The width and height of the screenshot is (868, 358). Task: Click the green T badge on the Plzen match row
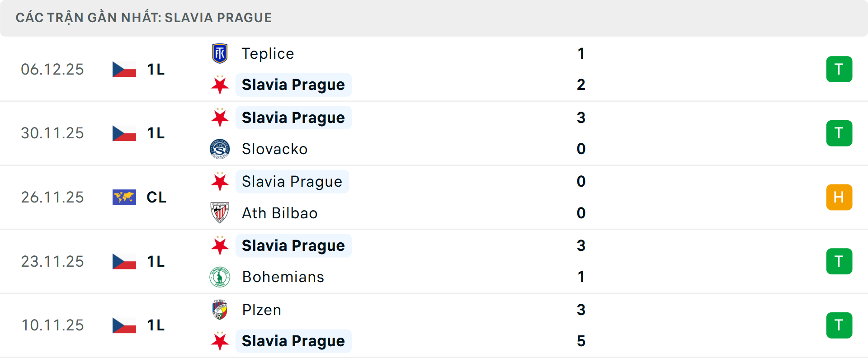840,325
